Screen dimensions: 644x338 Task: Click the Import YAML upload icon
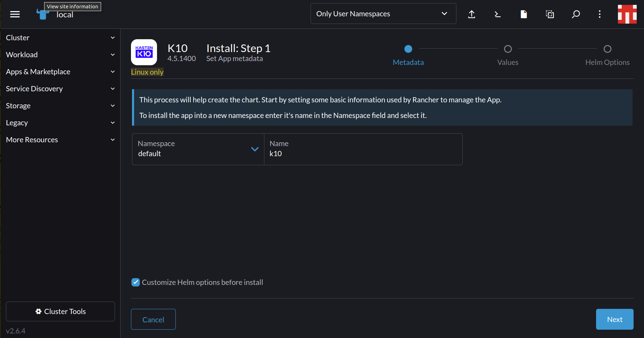click(x=471, y=14)
